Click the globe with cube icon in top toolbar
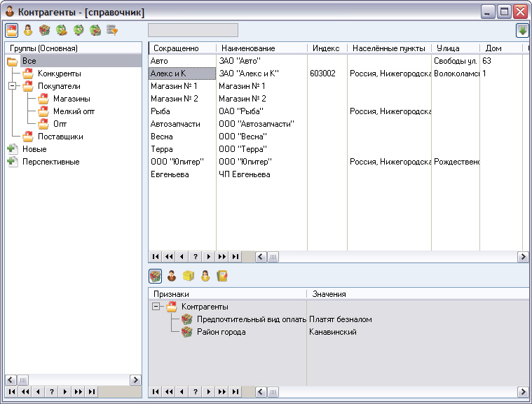The width and height of the screenshot is (532, 404). tap(95, 31)
